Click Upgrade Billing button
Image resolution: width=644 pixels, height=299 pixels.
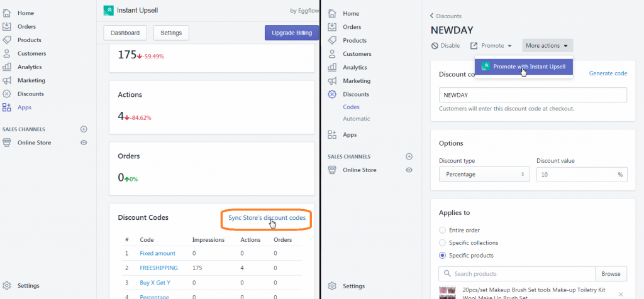[x=292, y=33]
